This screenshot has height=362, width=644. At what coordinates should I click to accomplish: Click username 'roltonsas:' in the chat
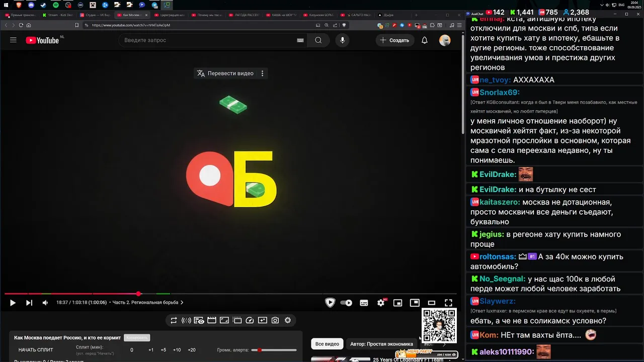tap(498, 256)
